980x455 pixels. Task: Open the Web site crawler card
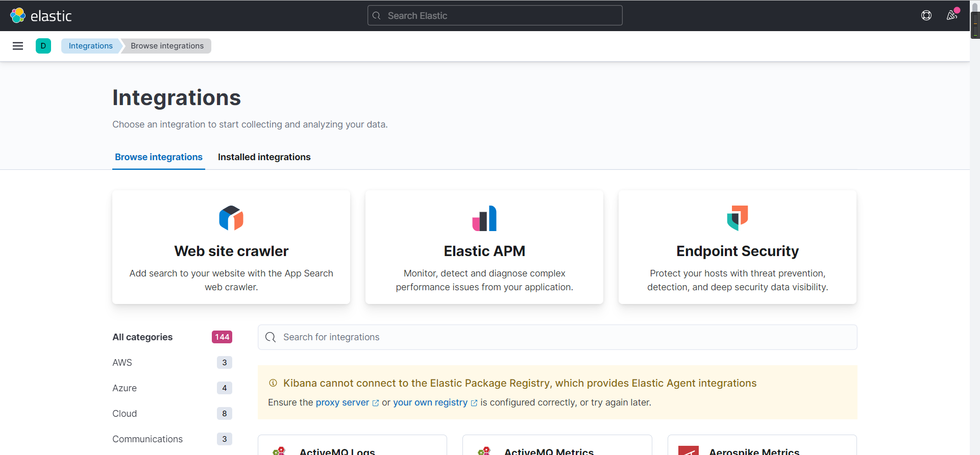pyautogui.click(x=231, y=247)
